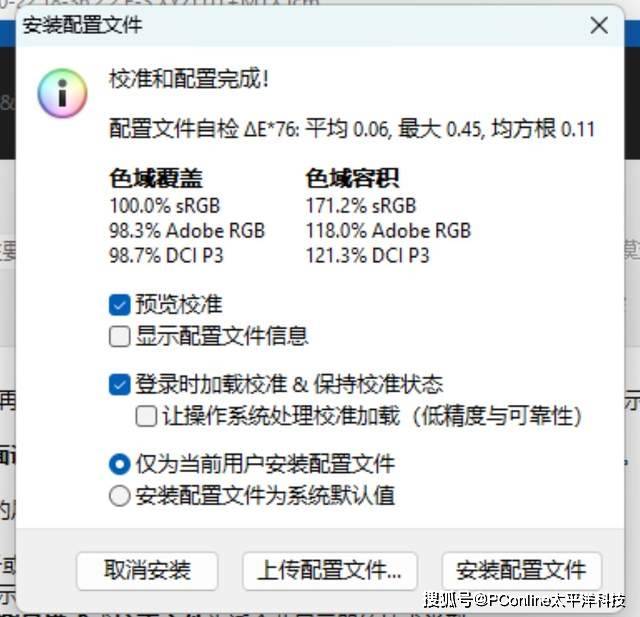Select the ΔE*76 self-check result line
The width and height of the screenshot is (640, 617).
point(351,129)
